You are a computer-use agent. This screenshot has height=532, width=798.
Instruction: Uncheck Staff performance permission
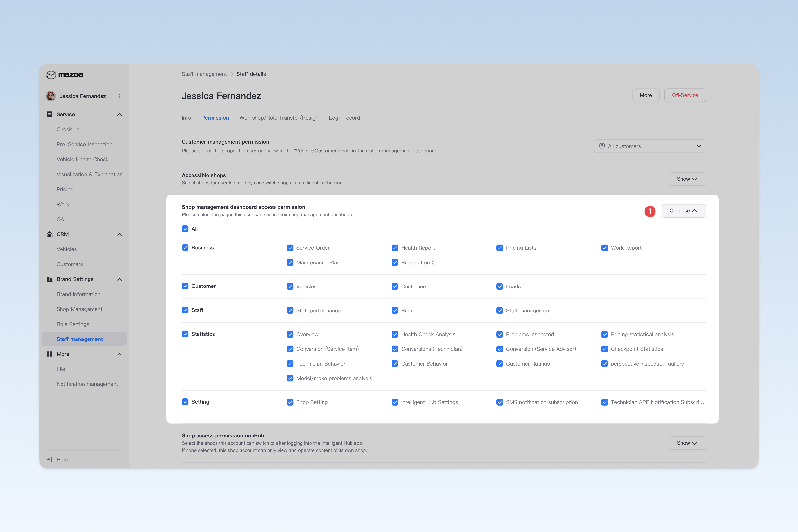click(x=290, y=311)
